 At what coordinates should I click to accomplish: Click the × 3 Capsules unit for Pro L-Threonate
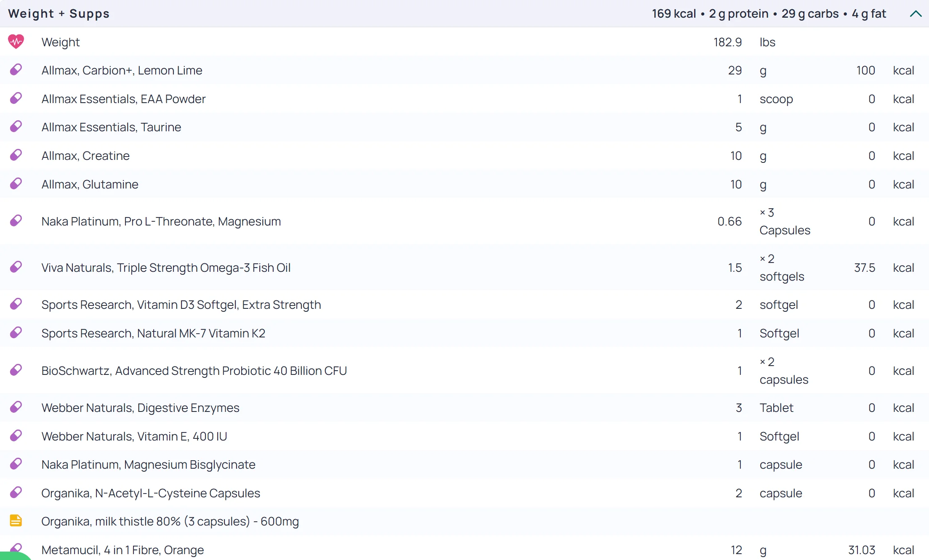(785, 221)
